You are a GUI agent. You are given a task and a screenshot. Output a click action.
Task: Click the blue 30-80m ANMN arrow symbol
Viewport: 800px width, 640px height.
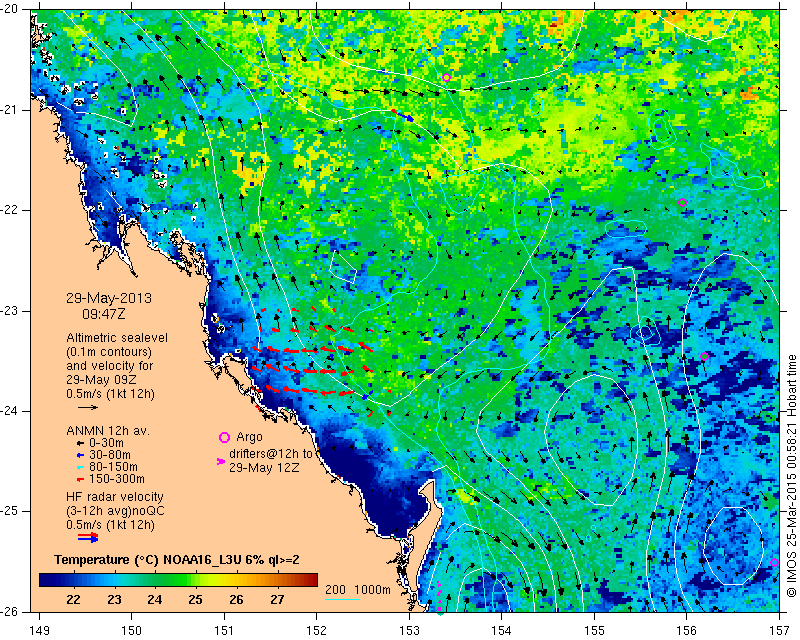pyautogui.click(x=80, y=455)
